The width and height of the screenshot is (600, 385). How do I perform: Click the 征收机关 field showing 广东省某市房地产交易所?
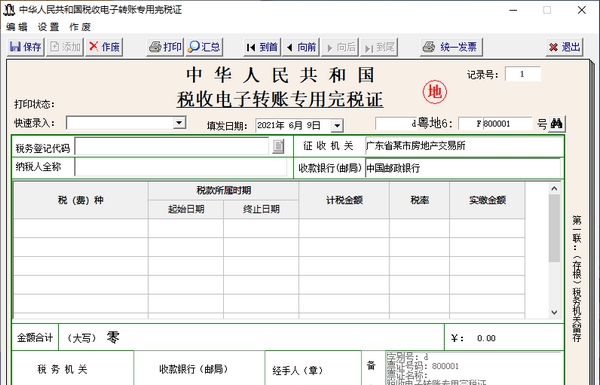464,146
